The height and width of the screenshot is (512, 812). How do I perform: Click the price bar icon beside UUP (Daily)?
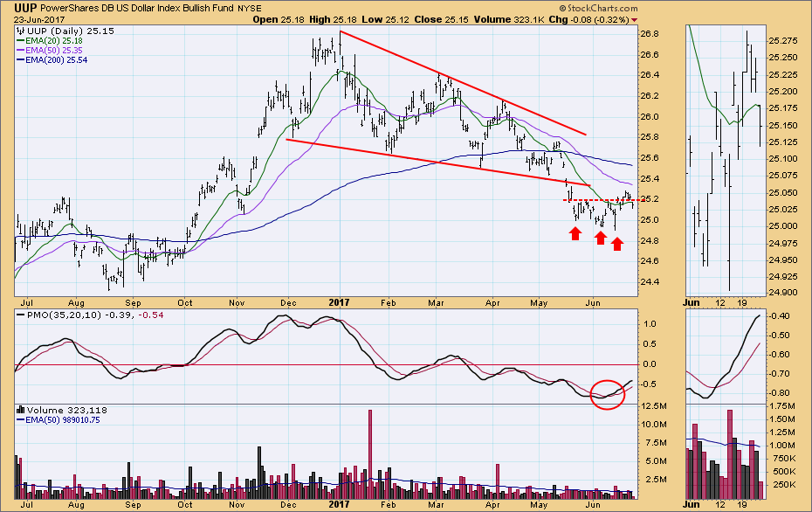(x=21, y=31)
